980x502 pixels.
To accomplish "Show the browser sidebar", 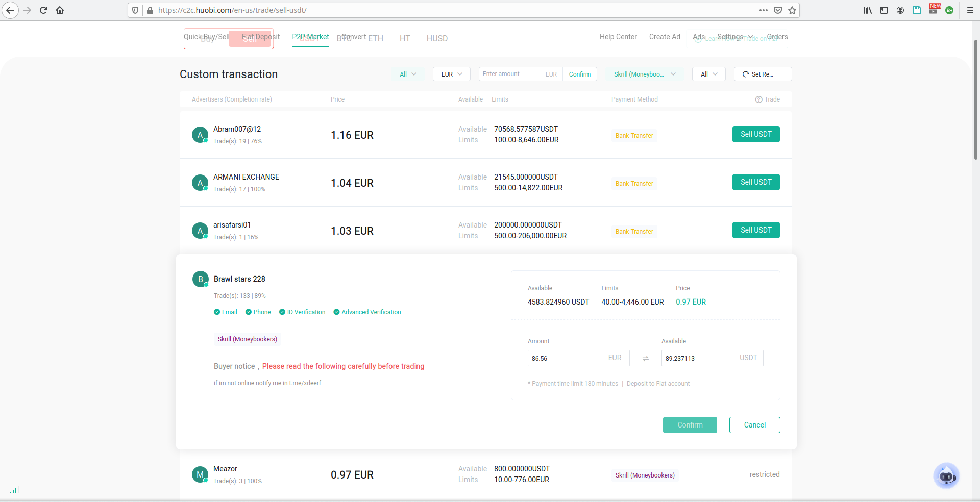I will [884, 10].
